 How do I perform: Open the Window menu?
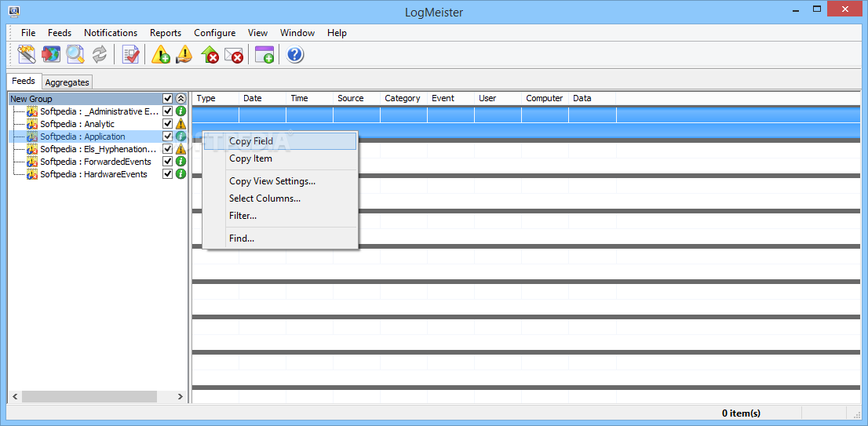[x=297, y=33]
